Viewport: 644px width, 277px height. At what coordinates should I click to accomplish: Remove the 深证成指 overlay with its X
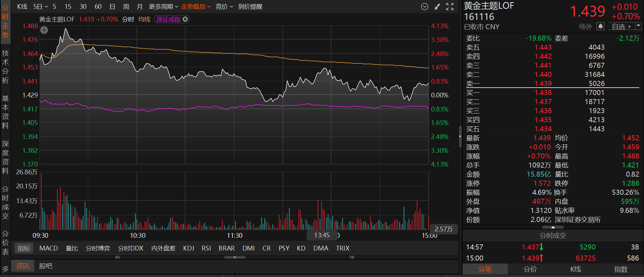click(x=185, y=19)
